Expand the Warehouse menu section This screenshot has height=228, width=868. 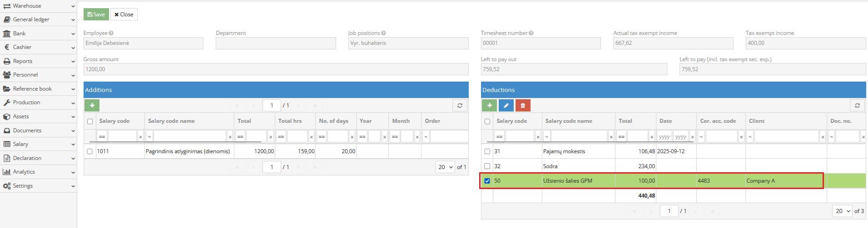click(x=38, y=6)
